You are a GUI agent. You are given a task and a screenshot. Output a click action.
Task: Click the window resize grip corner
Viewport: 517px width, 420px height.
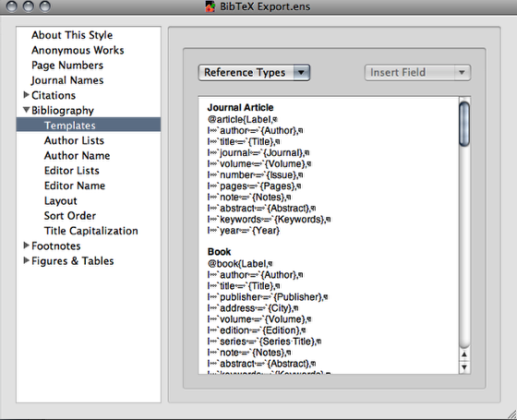512,415
